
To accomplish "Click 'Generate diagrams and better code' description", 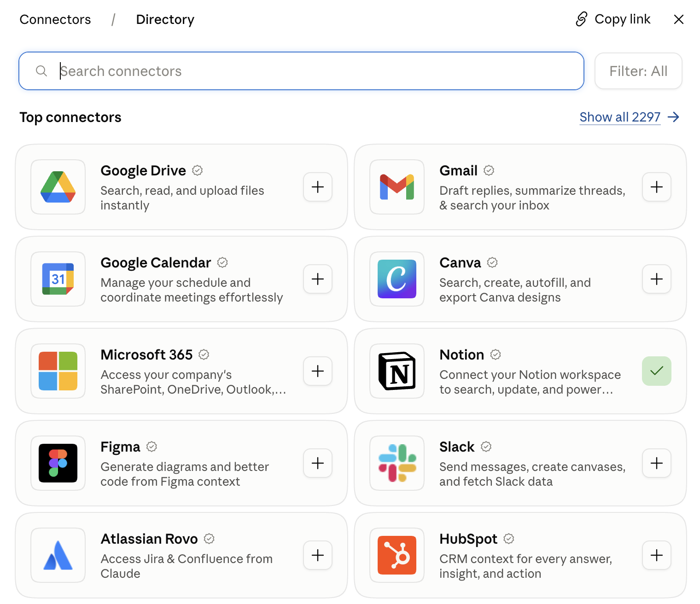I will click(x=185, y=474).
